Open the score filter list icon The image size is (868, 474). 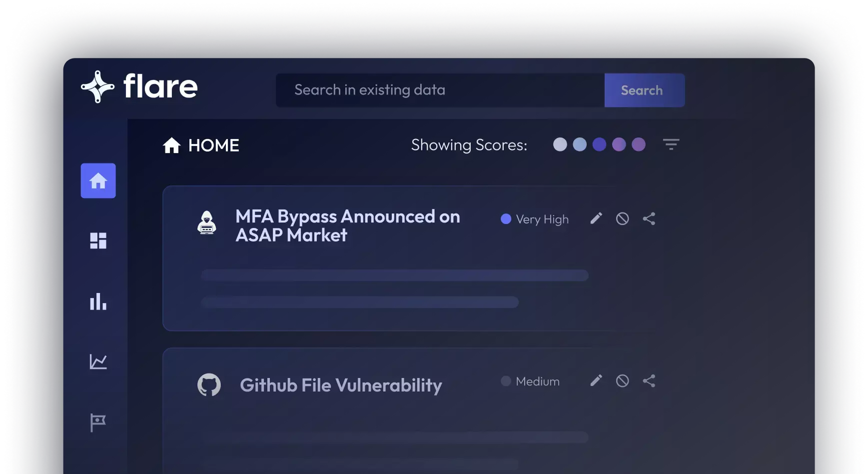pyautogui.click(x=671, y=144)
